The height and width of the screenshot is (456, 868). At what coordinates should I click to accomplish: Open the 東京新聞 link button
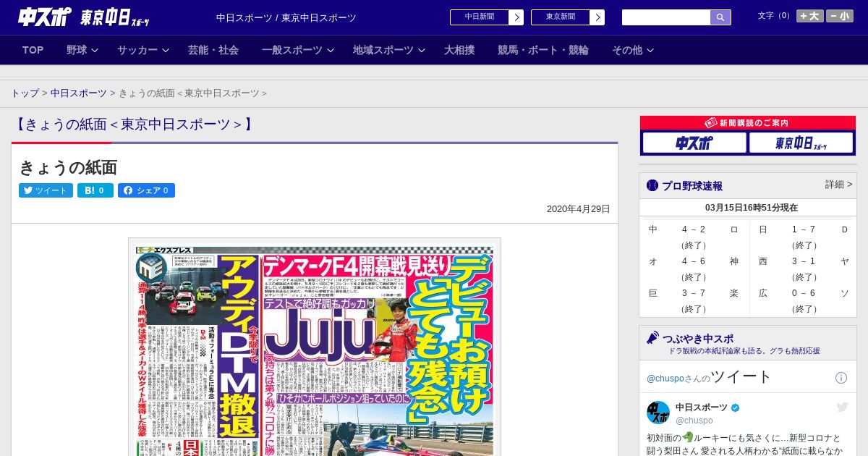click(x=561, y=17)
